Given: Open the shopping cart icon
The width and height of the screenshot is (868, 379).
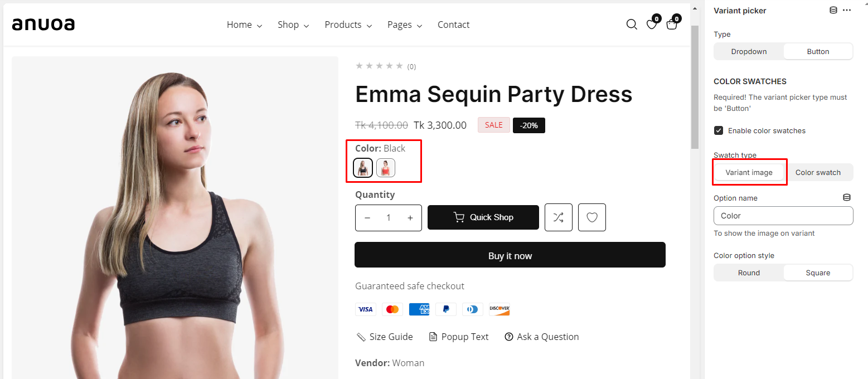Looking at the screenshot, I should [x=672, y=25].
